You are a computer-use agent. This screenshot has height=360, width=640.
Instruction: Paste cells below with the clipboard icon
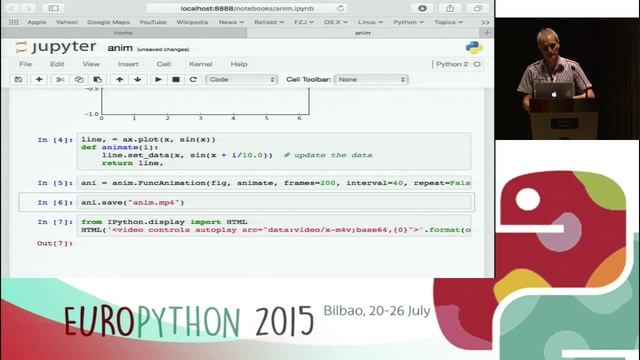97,80
